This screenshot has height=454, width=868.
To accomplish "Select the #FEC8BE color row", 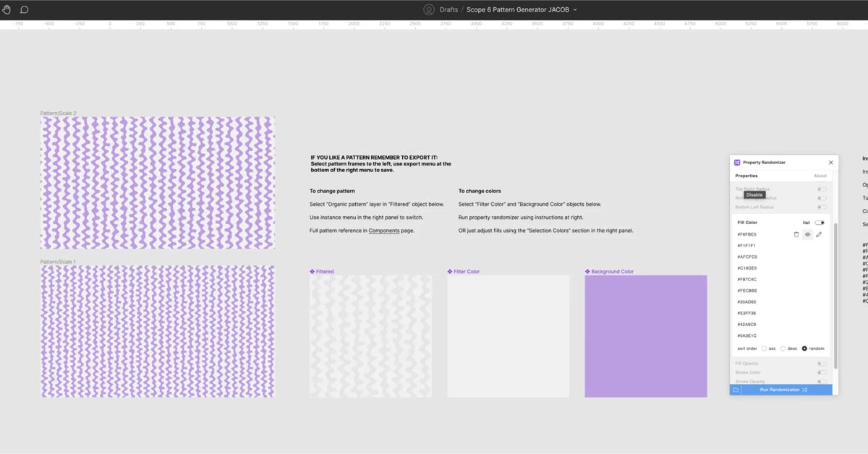I will point(781,291).
